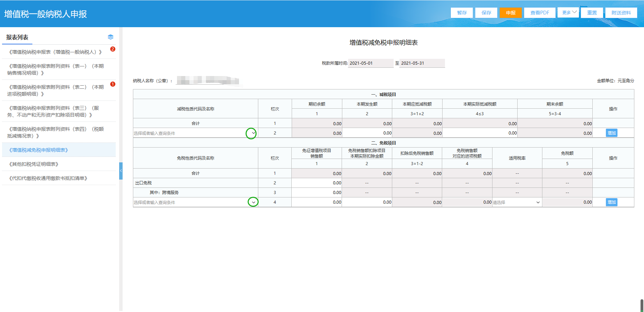
Task: Click the page title 增值税一般纳税人申报
Action: click(45, 14)
